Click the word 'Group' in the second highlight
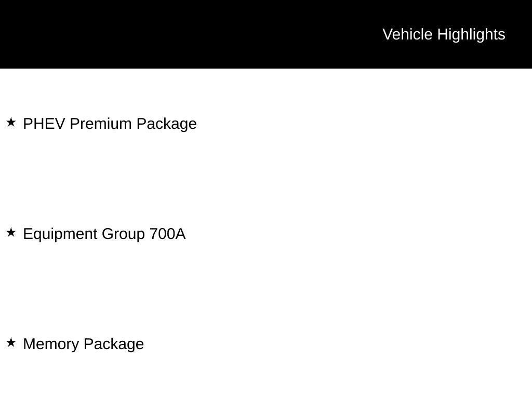This screenshot has width=532, height=399. click(x=123, y=234)
